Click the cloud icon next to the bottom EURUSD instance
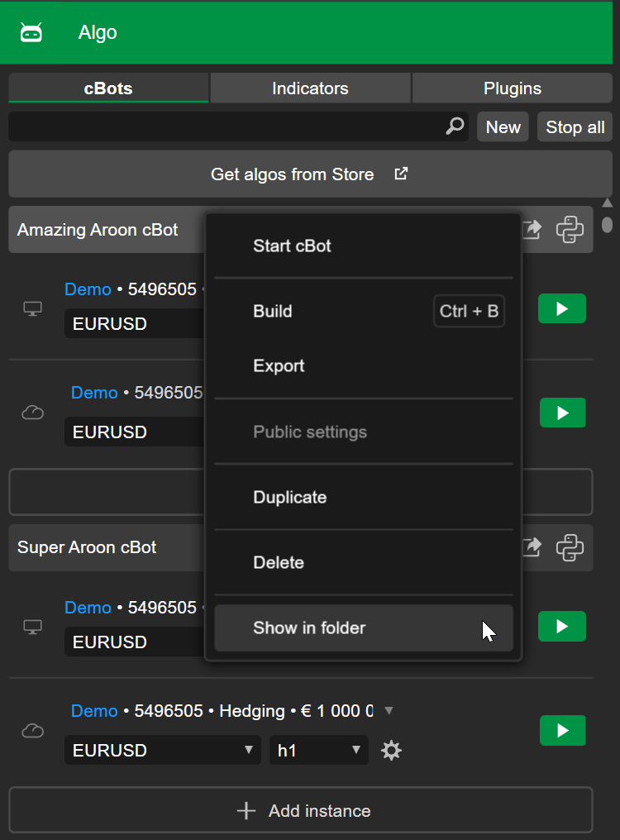Viewport: 620px width, 840px height. click(x=32, y=731)
